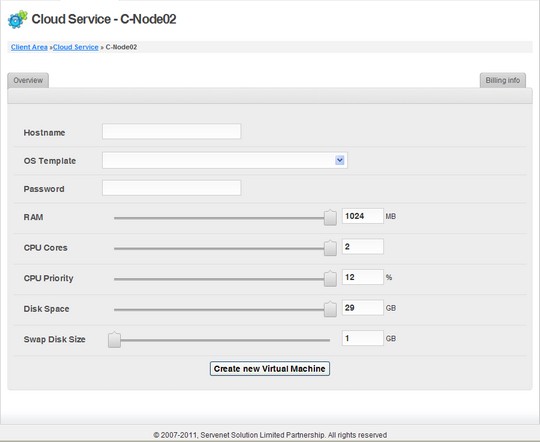The image size is (540, 442).
Task: Switch to the Overview tab
Action: [x=28, y=80]
